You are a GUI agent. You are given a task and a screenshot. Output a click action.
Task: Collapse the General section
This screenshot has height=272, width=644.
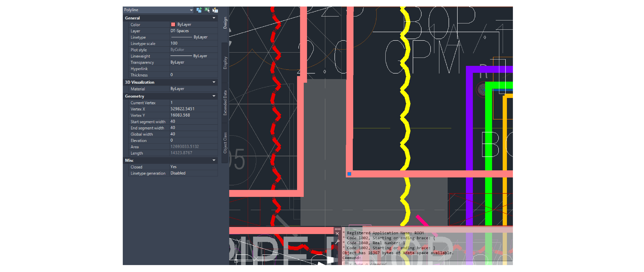point(214,18)
